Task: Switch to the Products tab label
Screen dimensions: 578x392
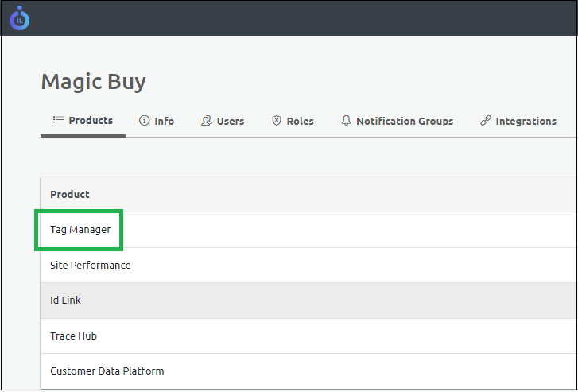Action: 91,121
